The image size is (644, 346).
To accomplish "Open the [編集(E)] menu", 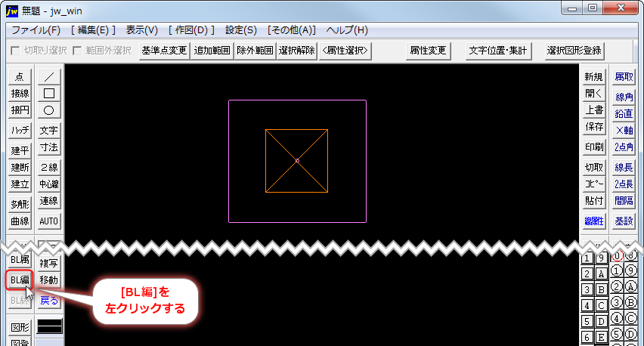I will tap(93, 30).
